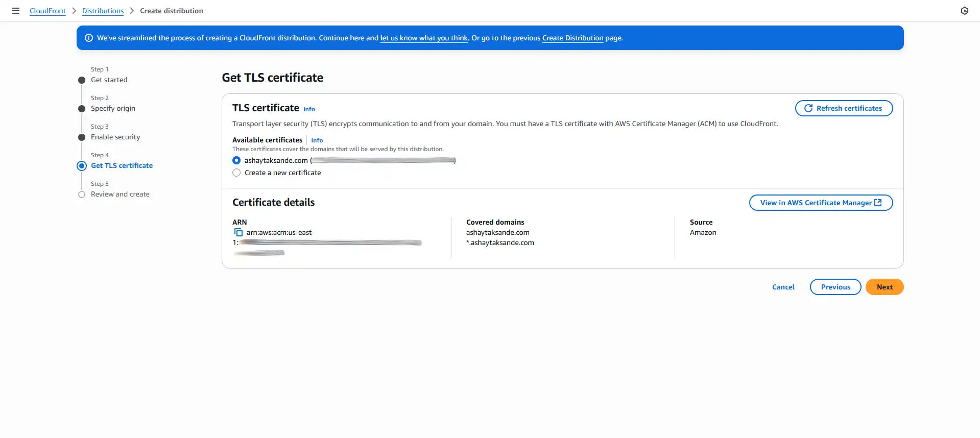Select the ashaytaksande.com certificate radio button

[236, 160]
